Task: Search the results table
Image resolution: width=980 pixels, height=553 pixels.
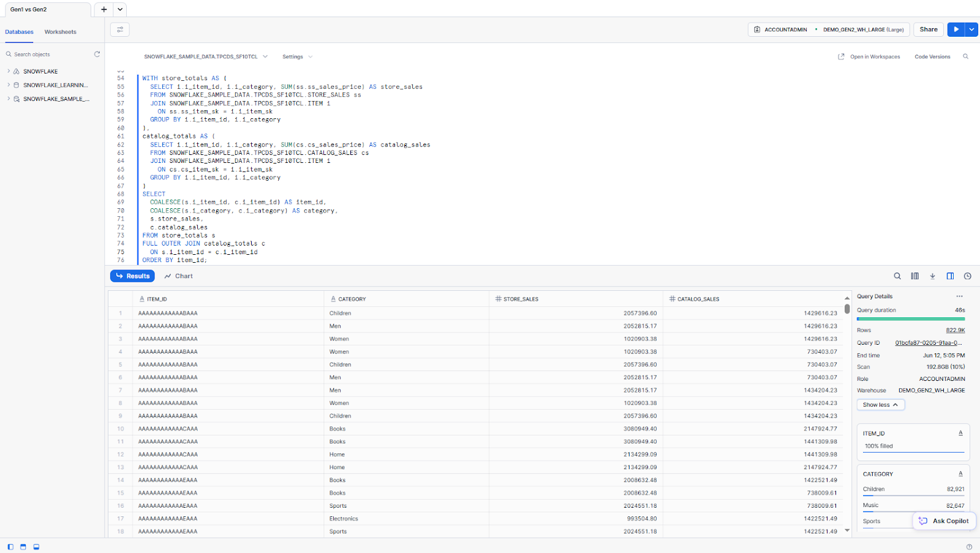Action: pos(897,276)
